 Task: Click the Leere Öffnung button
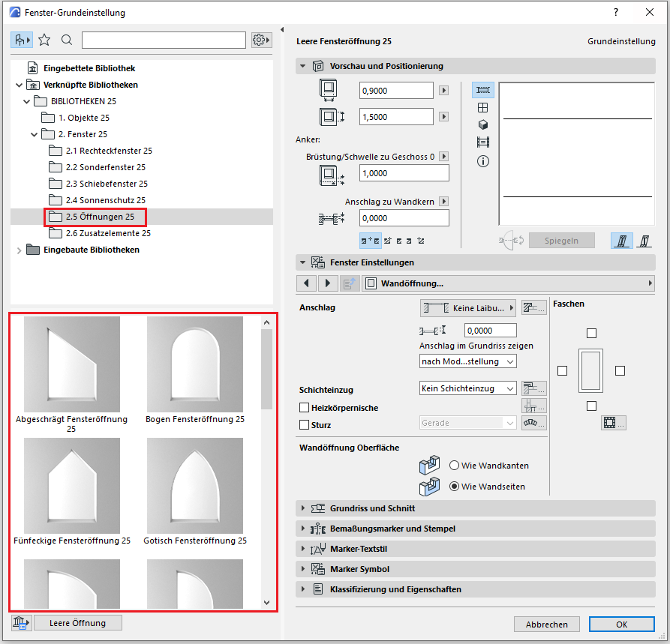pos(77,623)
